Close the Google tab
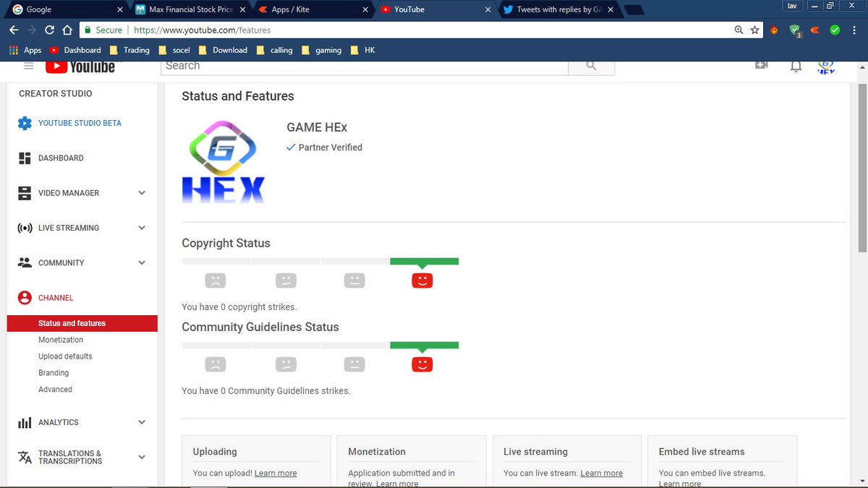The image size is (868, 488). coord(119,9)
